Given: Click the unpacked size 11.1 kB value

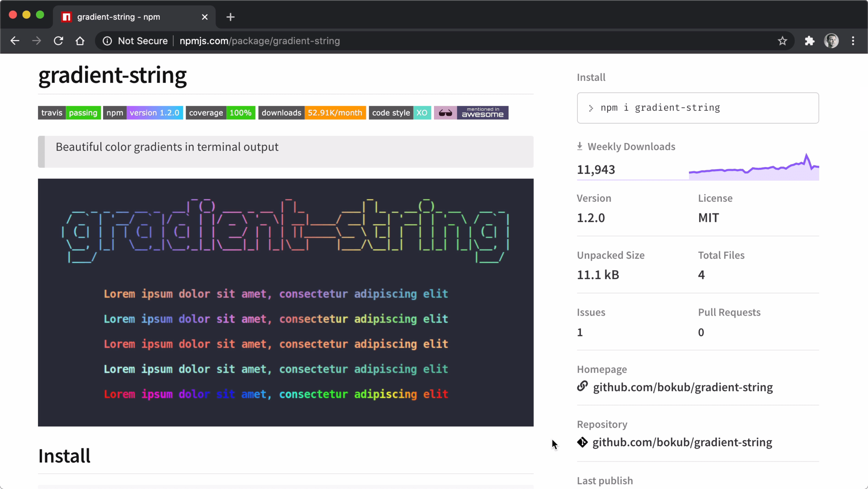Looking at the screenshot, I should click(598, 275).
